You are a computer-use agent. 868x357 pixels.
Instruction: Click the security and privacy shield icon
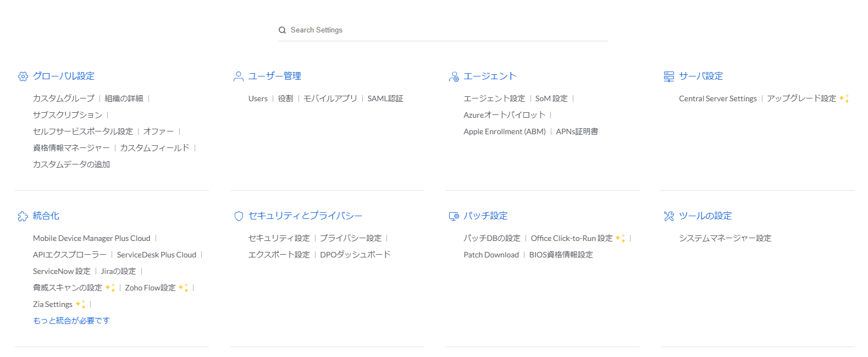(239, 216)
